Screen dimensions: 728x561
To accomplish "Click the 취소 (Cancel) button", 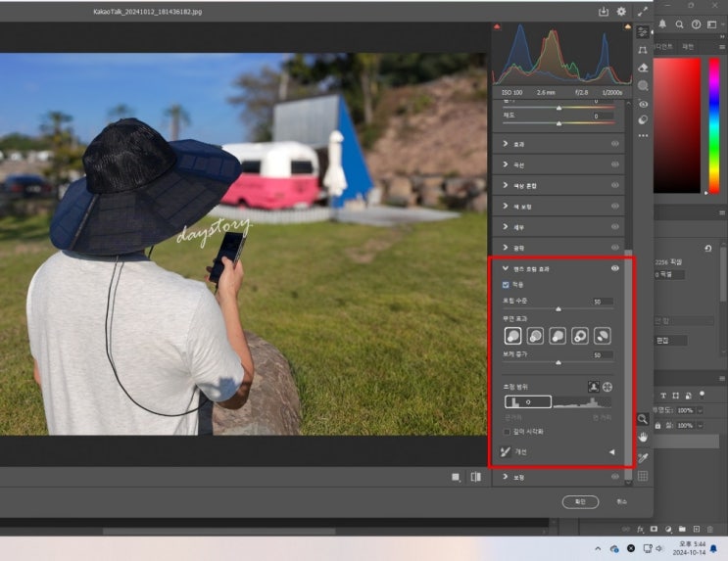I will point(621,501).
